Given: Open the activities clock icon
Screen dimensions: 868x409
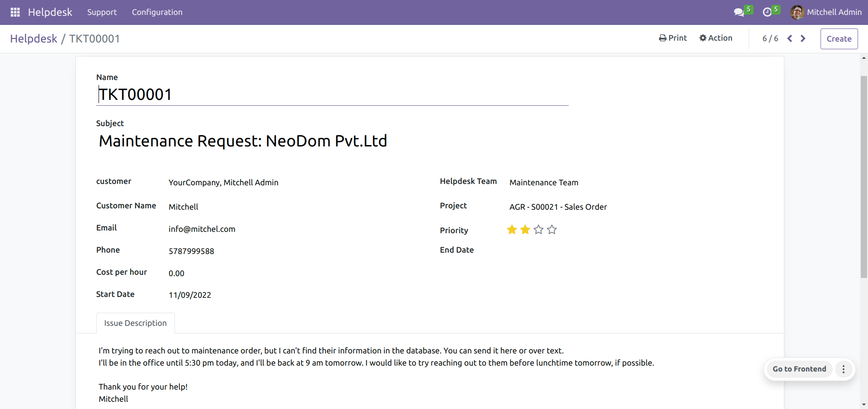Looking at the screenshot, I should (767, 12).
